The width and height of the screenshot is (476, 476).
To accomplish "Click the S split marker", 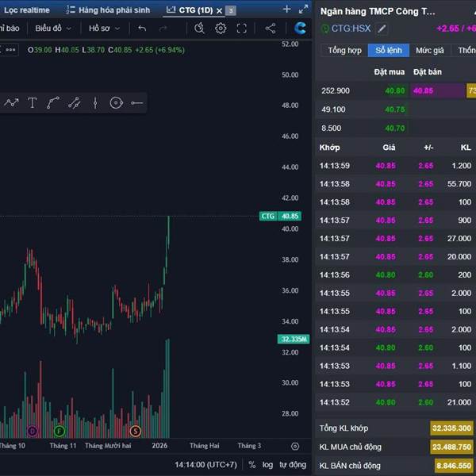I will (136, 431).
